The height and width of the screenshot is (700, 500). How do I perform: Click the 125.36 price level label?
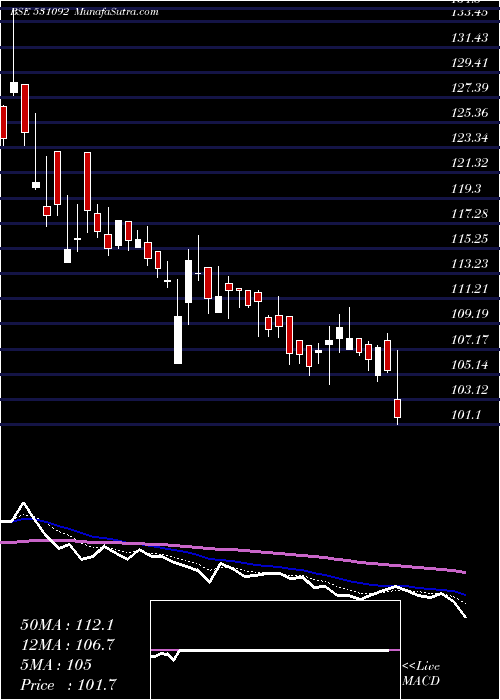(x=470, y=113)
